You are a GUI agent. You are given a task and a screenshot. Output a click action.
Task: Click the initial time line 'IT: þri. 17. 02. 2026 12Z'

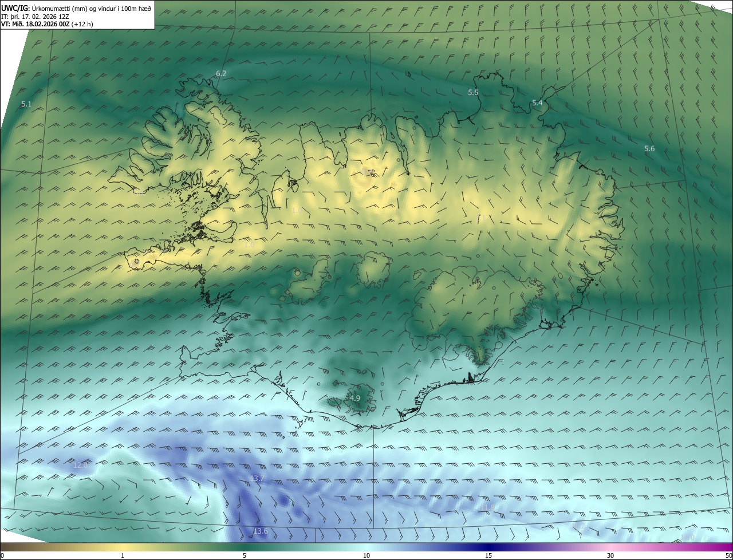tap(35, 17)
